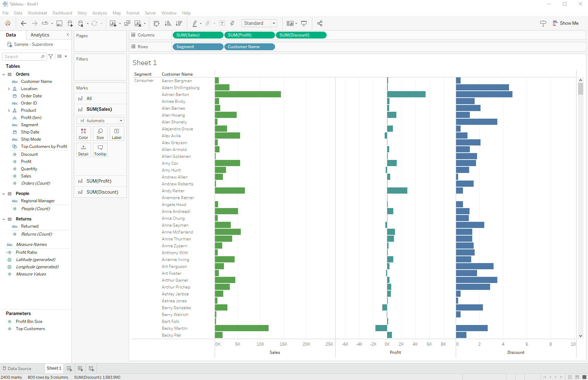Image resolution: width=588 pixels, height=380 pixels.
Task: Open presentation mode
Action: point(304,23)
